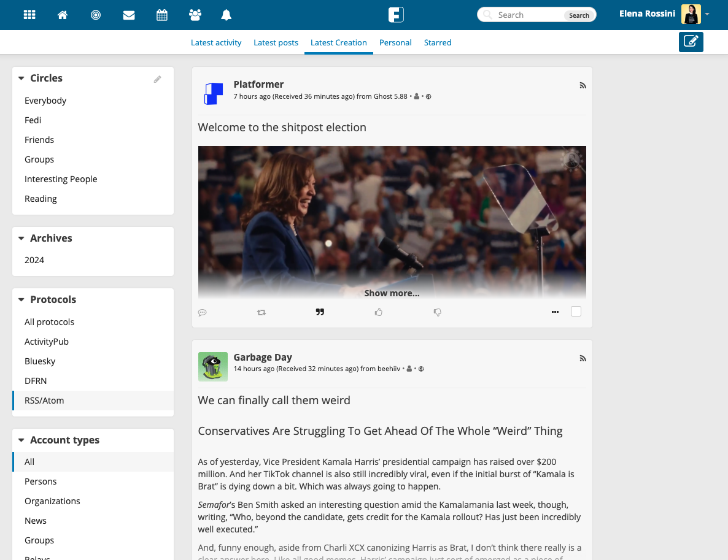Select ActivityPub protocol filter

coord(47,342)
